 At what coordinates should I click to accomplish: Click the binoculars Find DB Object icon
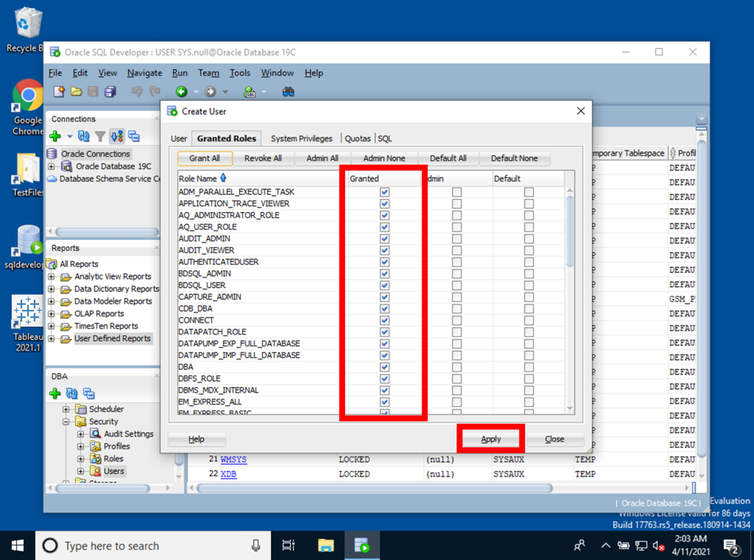click(x=288, y=92)
